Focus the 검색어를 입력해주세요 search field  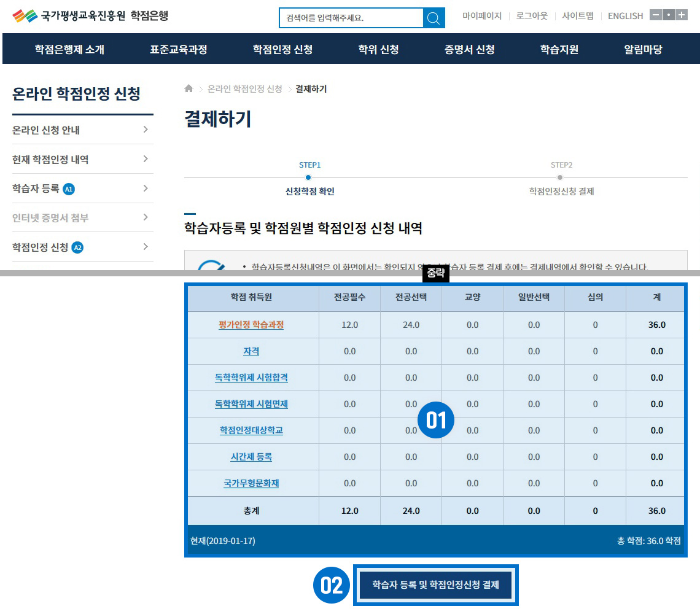351,18
